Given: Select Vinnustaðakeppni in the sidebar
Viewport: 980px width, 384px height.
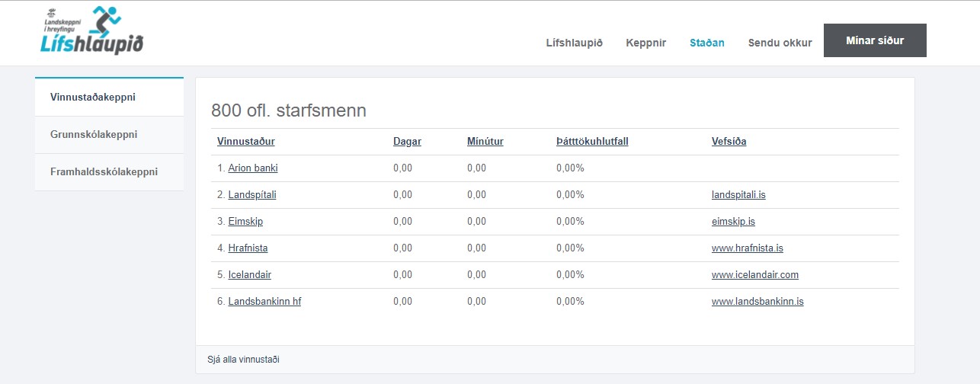Looking at the screenshot, I should 109,97.
